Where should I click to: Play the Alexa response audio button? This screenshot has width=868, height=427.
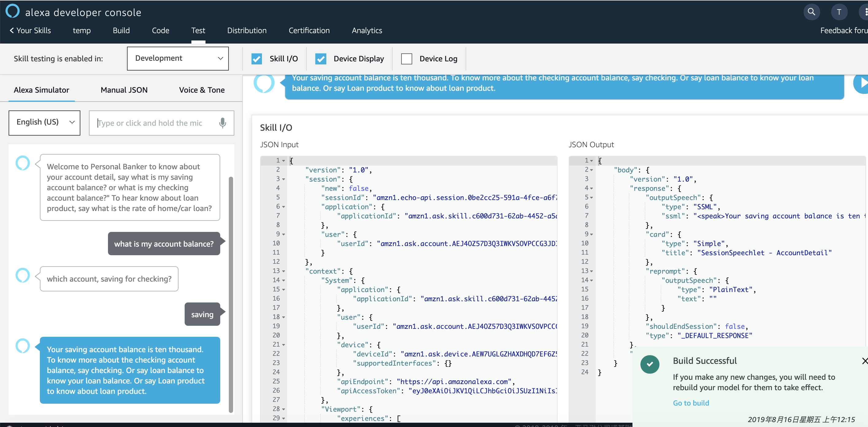point(861,83)
